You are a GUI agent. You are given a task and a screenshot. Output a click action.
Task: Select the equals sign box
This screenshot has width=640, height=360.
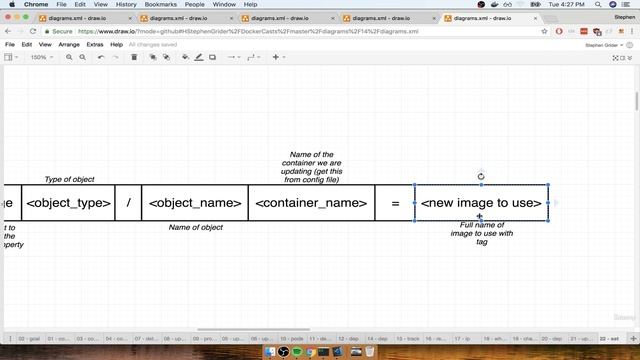pos(395,203)
